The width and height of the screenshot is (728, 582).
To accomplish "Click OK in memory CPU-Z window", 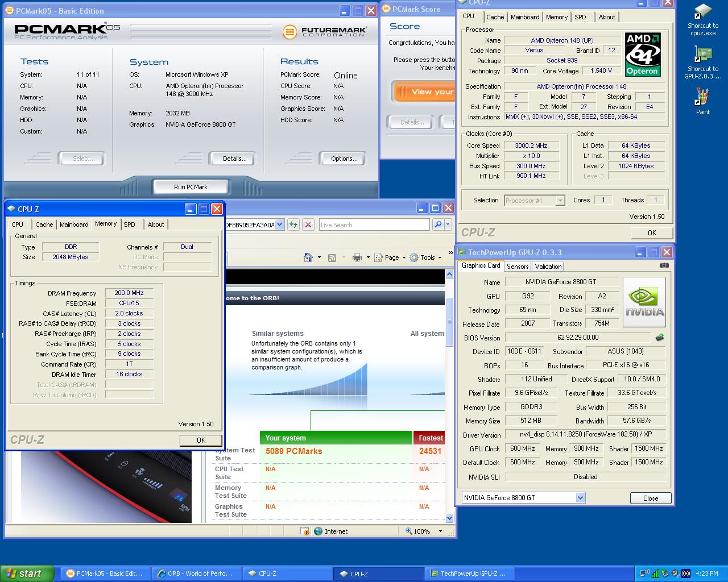I will [x=201, y=440].
